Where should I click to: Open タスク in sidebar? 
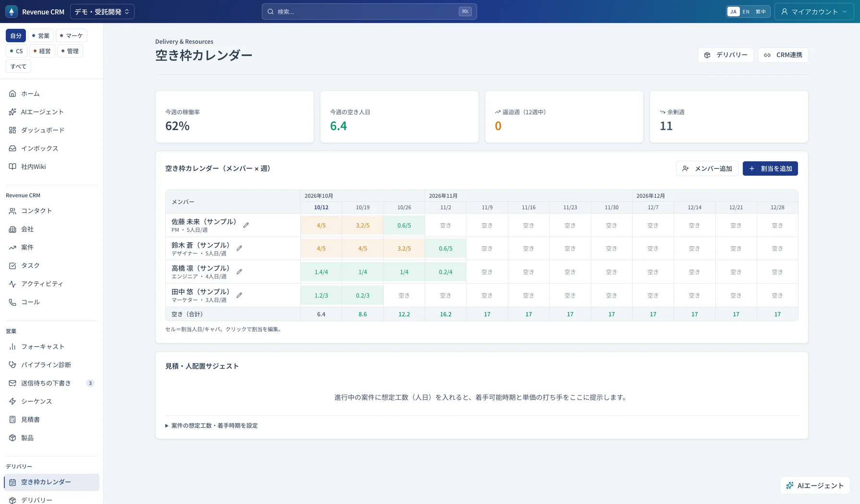coord(51,265)
